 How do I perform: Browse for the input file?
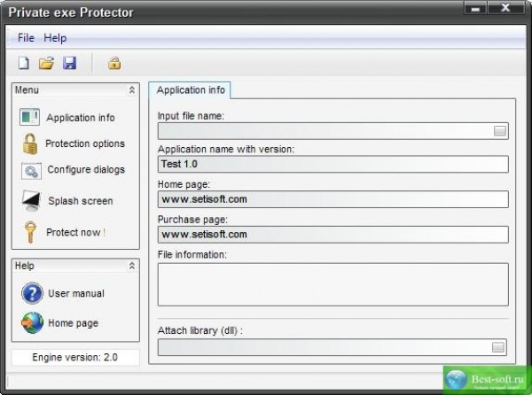[x=500, y=131]
